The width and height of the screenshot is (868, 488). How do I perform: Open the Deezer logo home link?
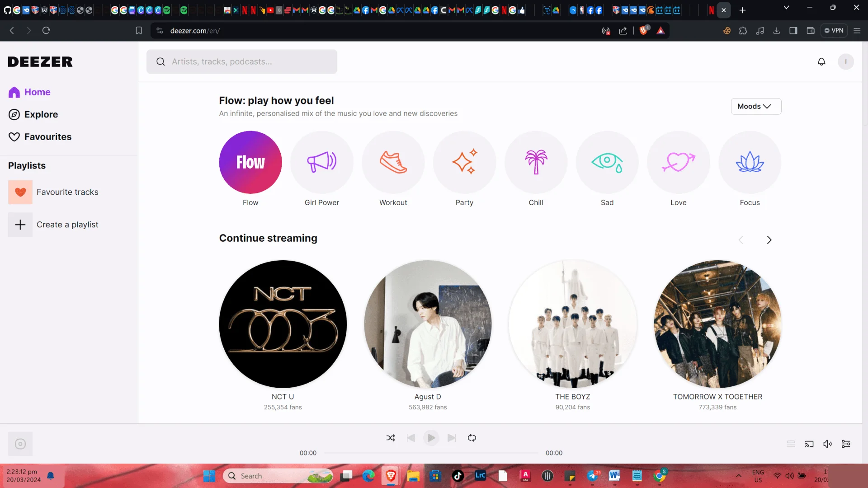40,61
